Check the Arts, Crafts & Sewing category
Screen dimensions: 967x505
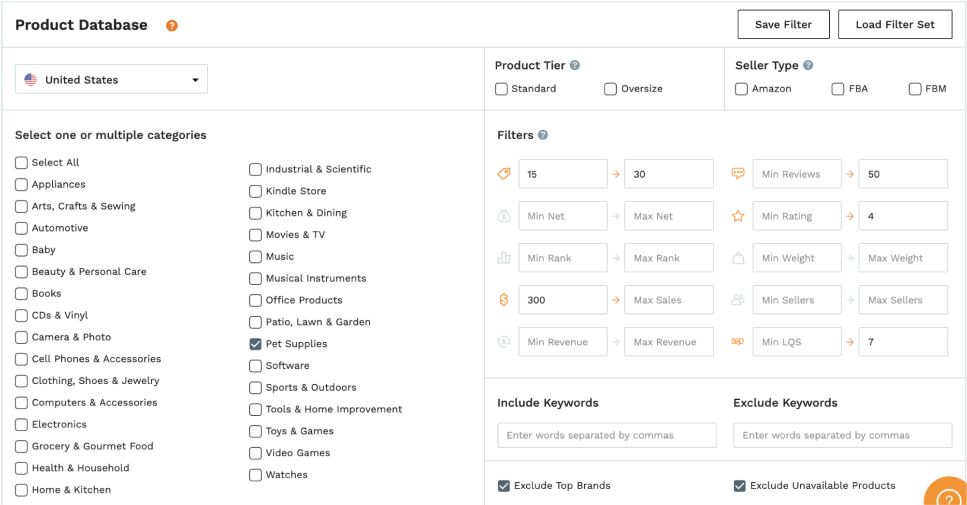click(x=22, y=206)
